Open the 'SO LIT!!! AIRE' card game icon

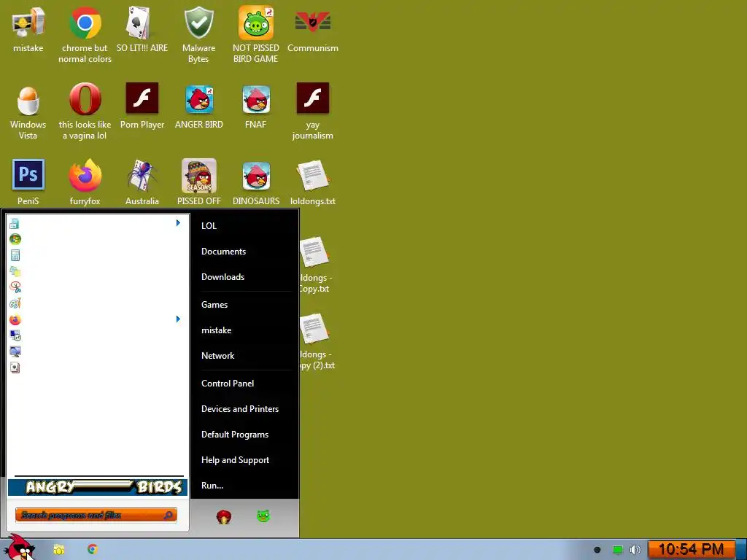tap(142, 29)
